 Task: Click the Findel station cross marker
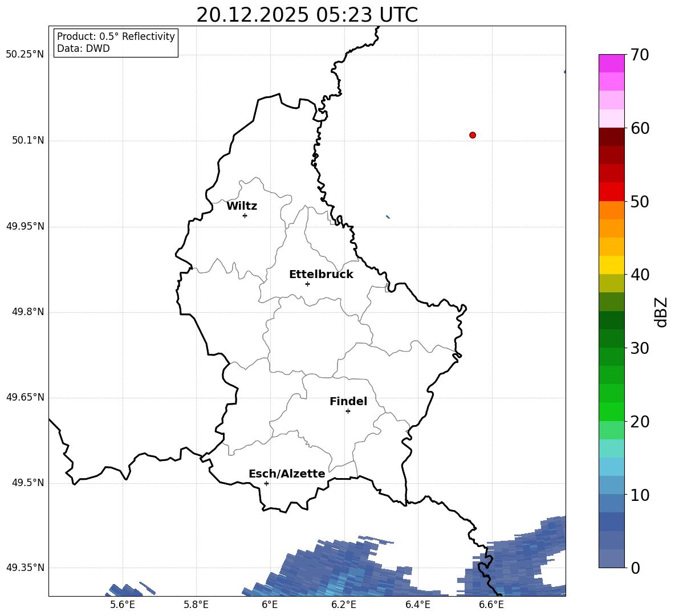(348, 411)
